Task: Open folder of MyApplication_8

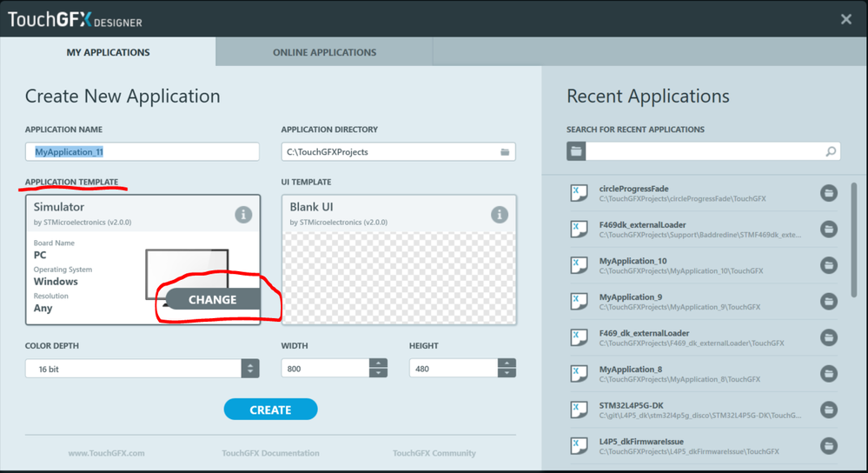Action: click(829, 373)
